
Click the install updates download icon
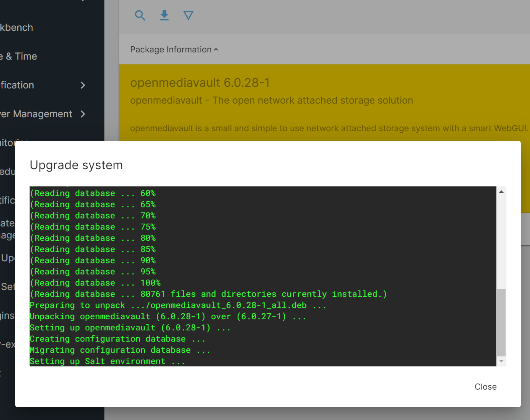click(x=164, y=15)
